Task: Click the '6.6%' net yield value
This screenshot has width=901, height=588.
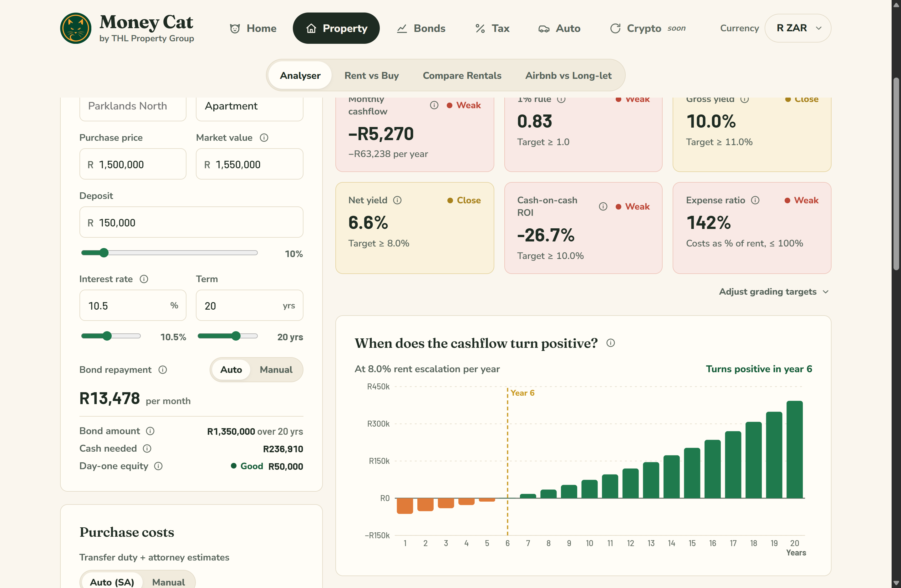Action: tap(368, 222)
